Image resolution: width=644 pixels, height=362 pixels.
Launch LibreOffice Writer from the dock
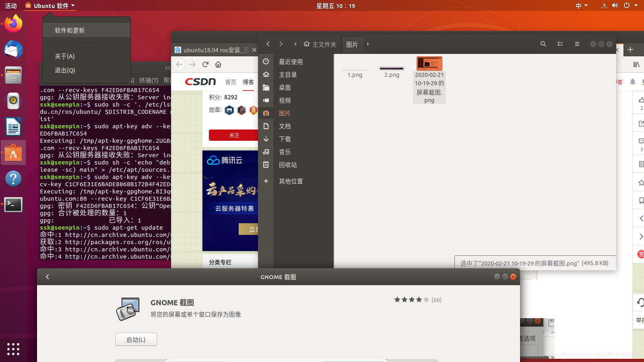[x=13, y=127]
